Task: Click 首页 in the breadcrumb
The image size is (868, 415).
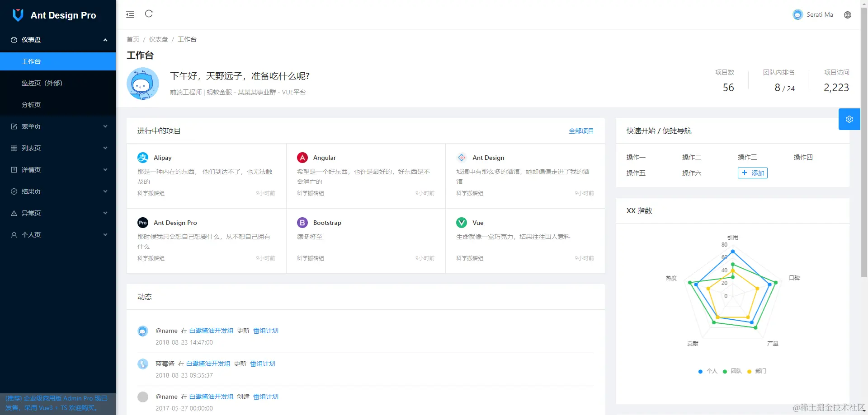Action: coord(133,39)
